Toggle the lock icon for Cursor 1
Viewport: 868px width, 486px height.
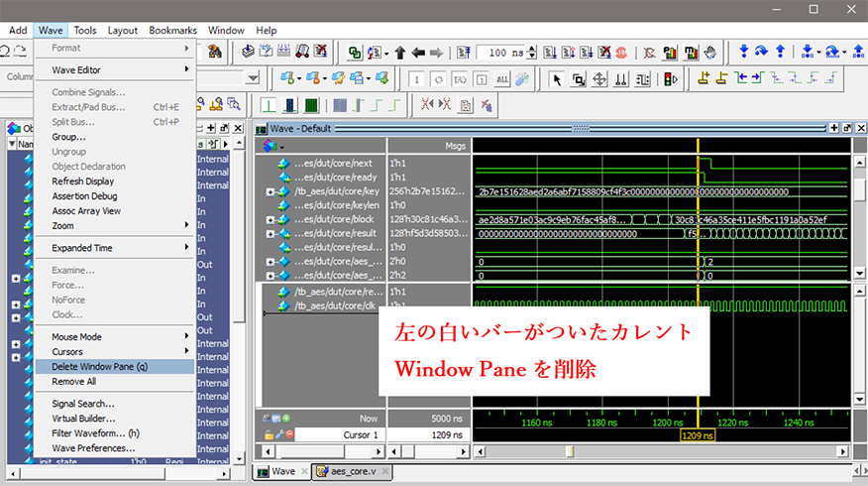point(267,435)
